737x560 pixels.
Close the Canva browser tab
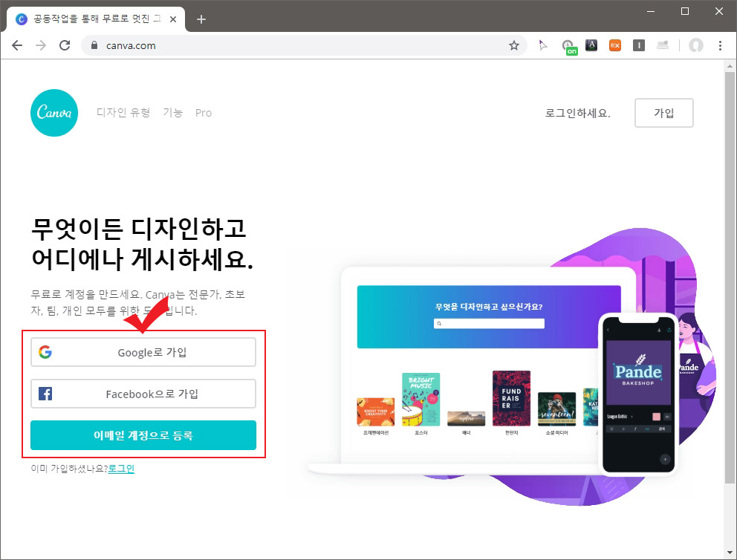pos(173,19)
